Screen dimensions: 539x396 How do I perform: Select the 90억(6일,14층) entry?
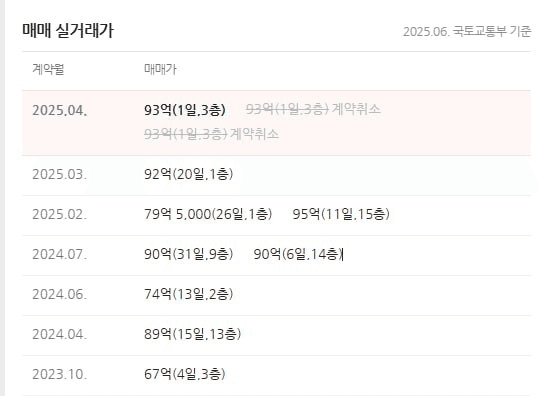(x=298, y=254)
